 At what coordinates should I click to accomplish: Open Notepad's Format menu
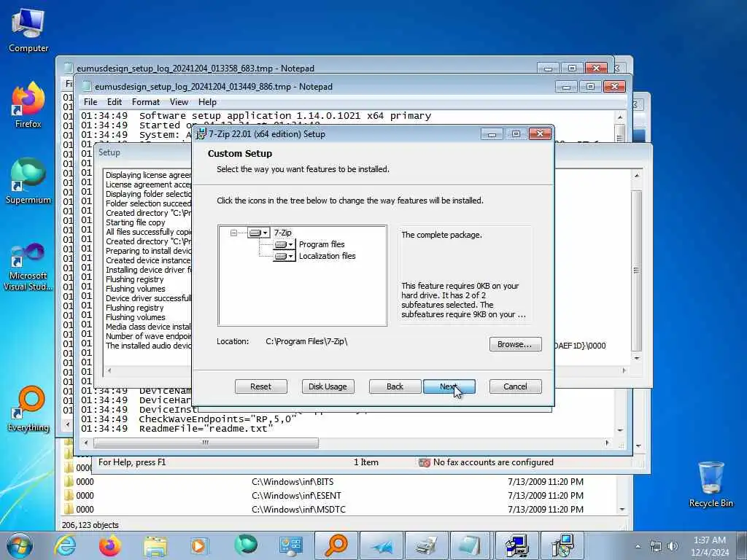[x=146, y=102]
